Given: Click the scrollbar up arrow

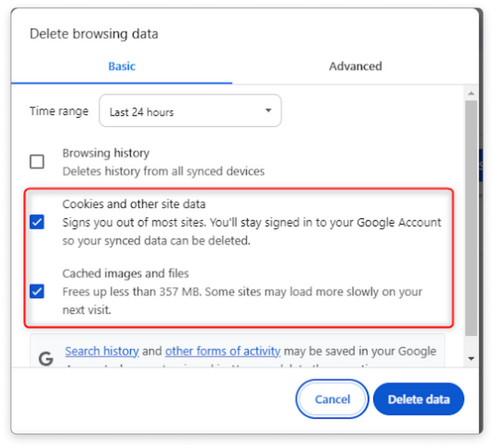Looking at the screenshot, I should click(x=471, y=93).
